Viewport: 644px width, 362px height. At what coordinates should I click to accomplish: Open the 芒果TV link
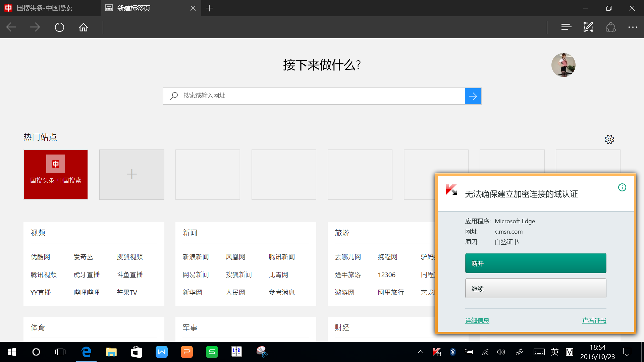point(127,292)
